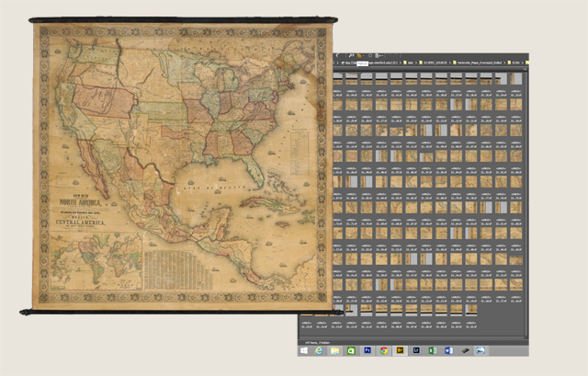The image size is (588, 376).
Task: Open Microsoft Word from the taskbar
Action: click(447, 350)
